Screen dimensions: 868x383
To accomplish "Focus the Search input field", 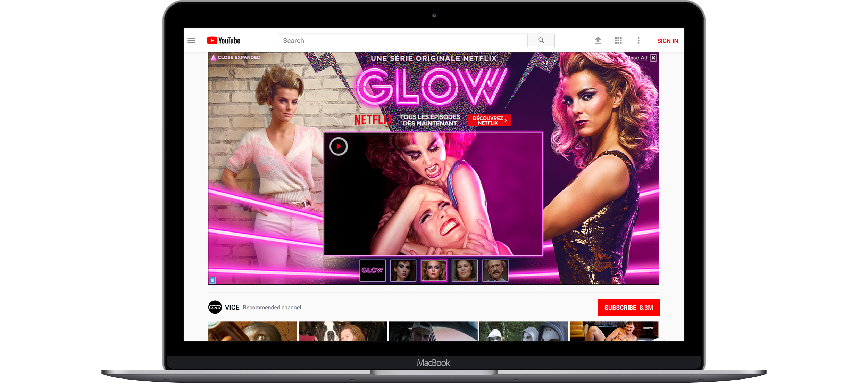I will pyautogui.click(x=403, y=41).
